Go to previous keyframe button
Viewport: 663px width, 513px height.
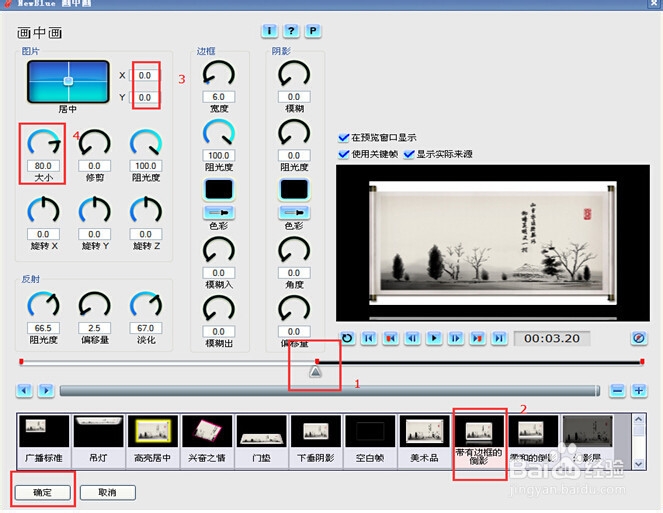coord(391,338)
